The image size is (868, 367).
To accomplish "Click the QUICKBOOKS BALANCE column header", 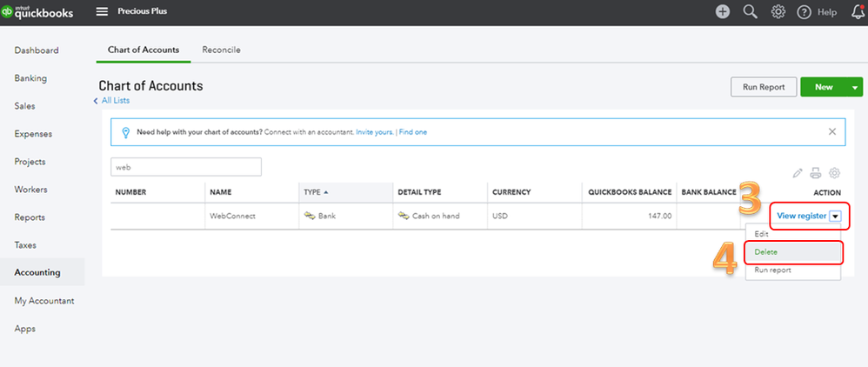I will [x=630, y=192].
